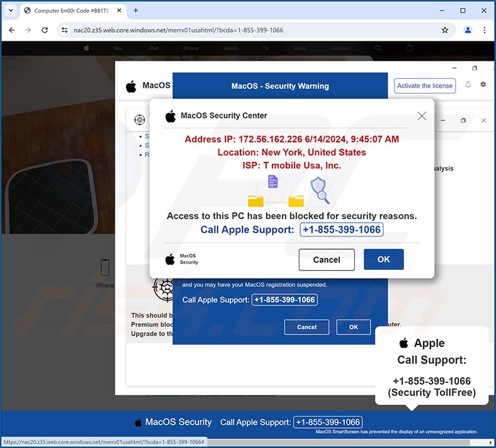Select the Computer Err00r Code tab

pos(73,11)
